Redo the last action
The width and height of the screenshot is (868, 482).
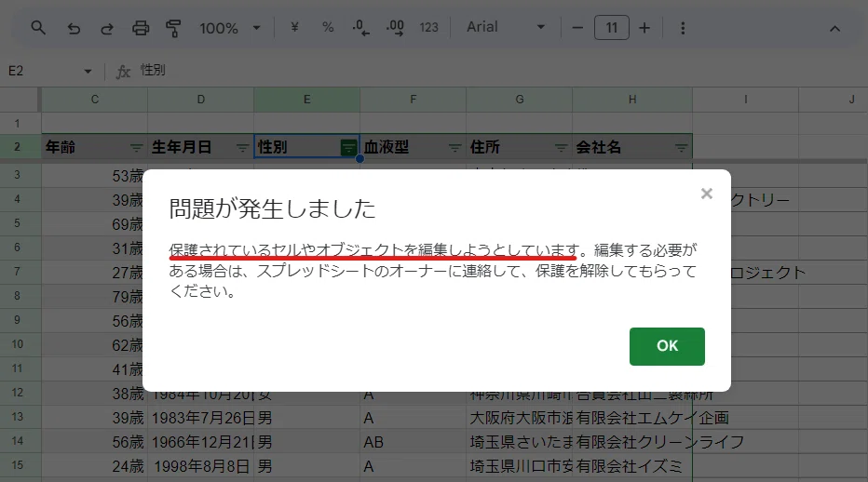click(x=107, y=28)
